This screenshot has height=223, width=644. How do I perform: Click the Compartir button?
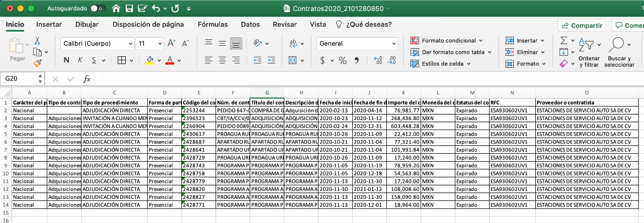(x=582, y=26)
